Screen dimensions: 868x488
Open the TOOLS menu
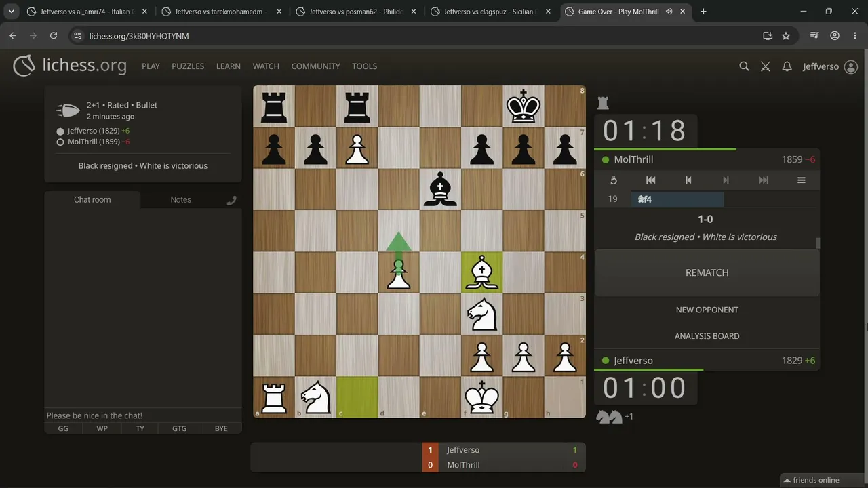pyautogui.click(x=364, y=66)
